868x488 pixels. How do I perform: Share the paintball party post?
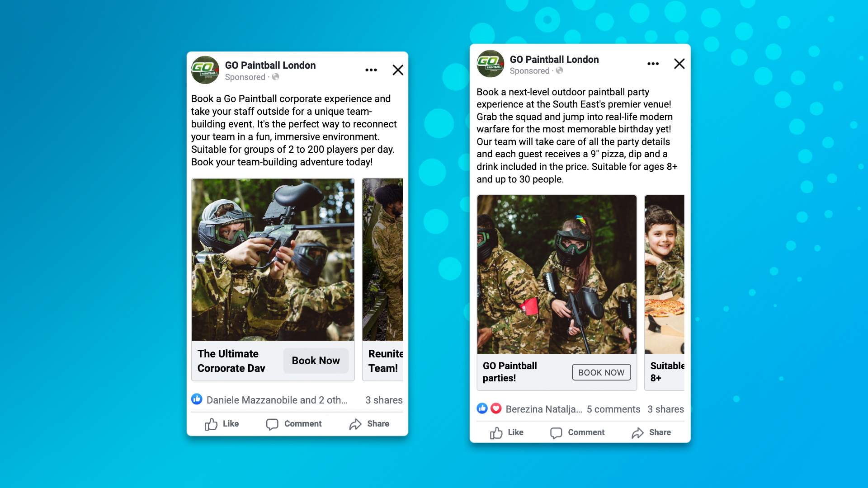tap(651, 432)
